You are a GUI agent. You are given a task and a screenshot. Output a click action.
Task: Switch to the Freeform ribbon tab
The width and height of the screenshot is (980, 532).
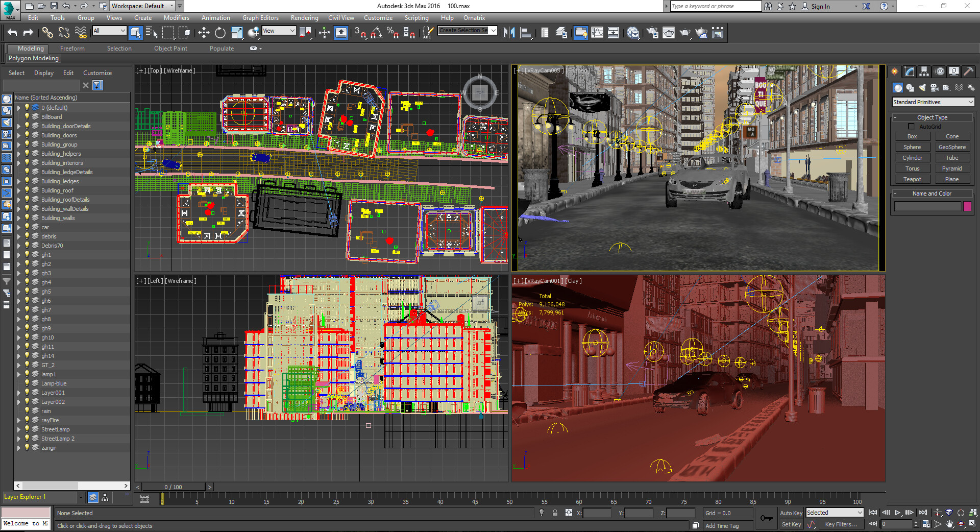click(x=72, y=49)
